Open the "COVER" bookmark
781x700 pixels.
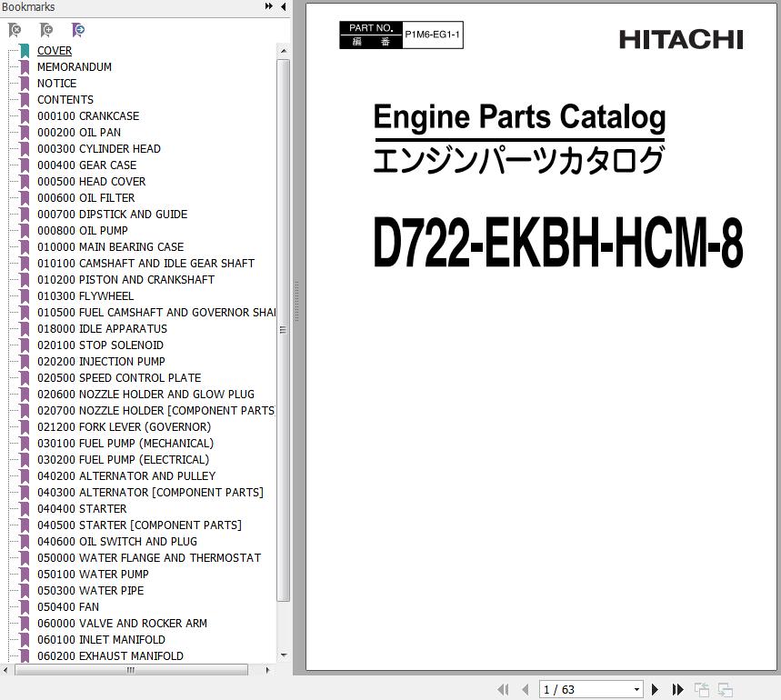tap(55, 51)
